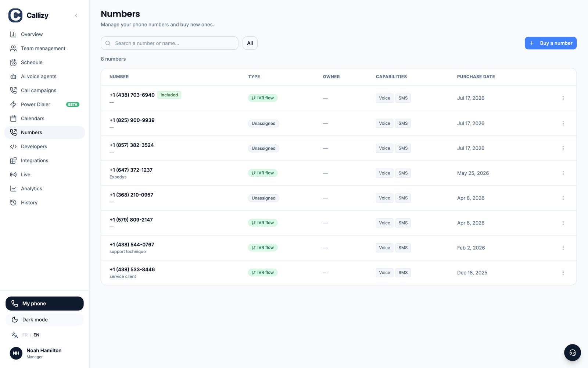Screen dimensions: 588x368
Task: Open the options menu for +1 (825) 900-9939
Action: (563, 123)
